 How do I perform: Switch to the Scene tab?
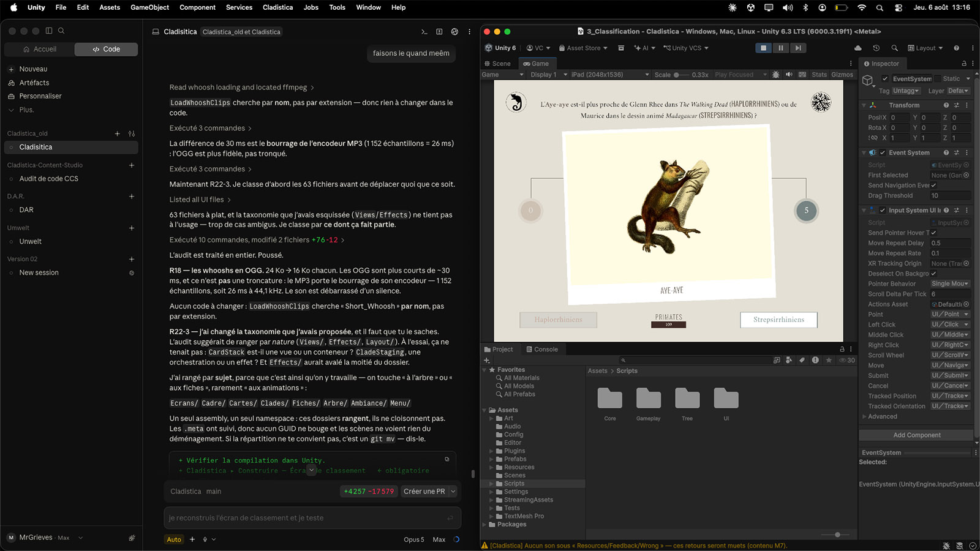[x=497, y=64]
